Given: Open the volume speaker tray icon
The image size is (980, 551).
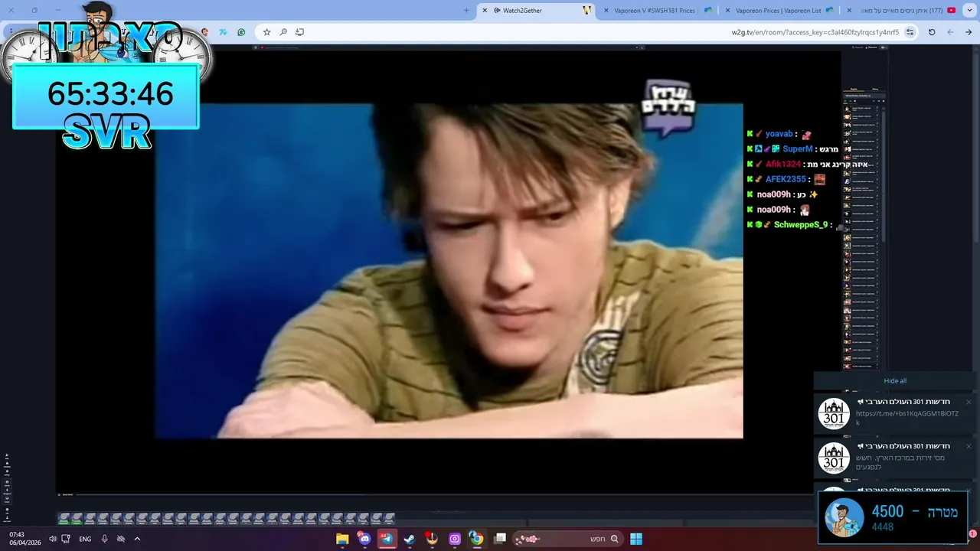Looking at the screenshot, I should click(x=53, y=539).
